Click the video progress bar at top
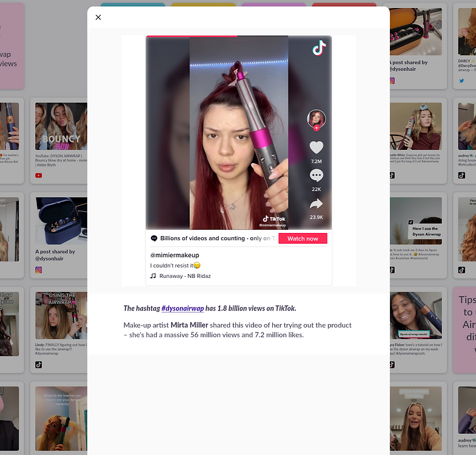 239,36
